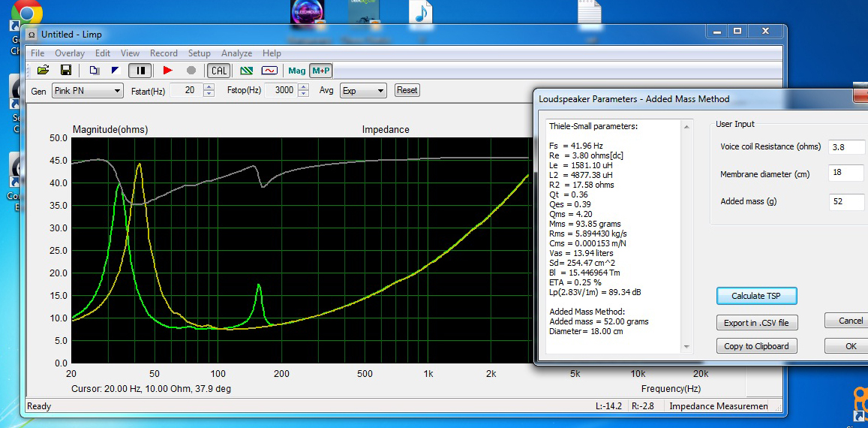Open the Avg dropdown showing Exp
The image size is (868, 428).
tap(363, 90)
